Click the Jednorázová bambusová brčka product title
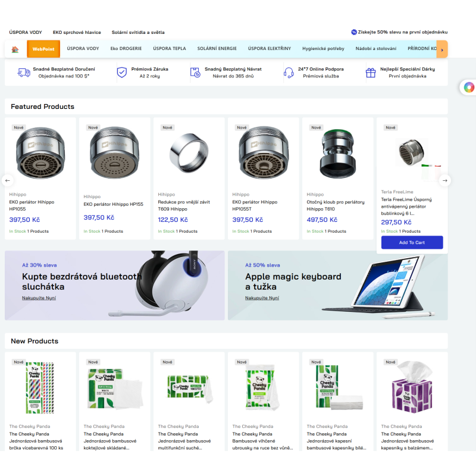 coord(36,441)
